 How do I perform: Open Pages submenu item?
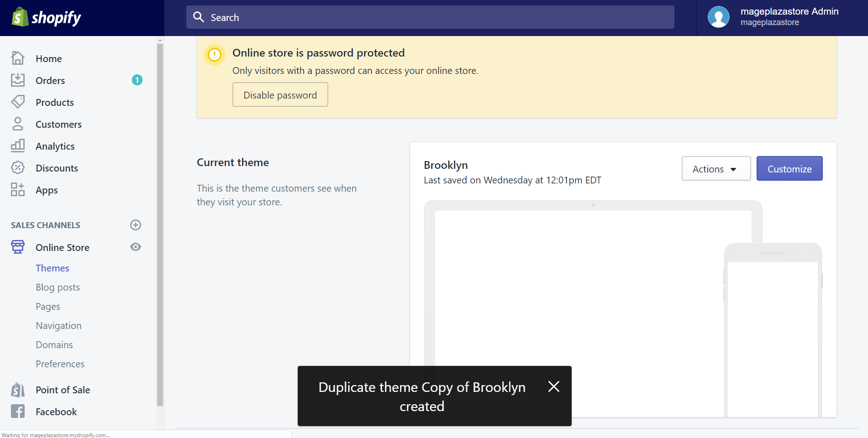pos(48,306)
